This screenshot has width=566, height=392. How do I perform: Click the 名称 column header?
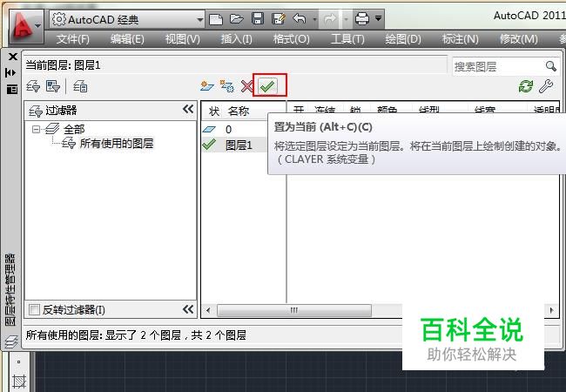tap(239, 111)
